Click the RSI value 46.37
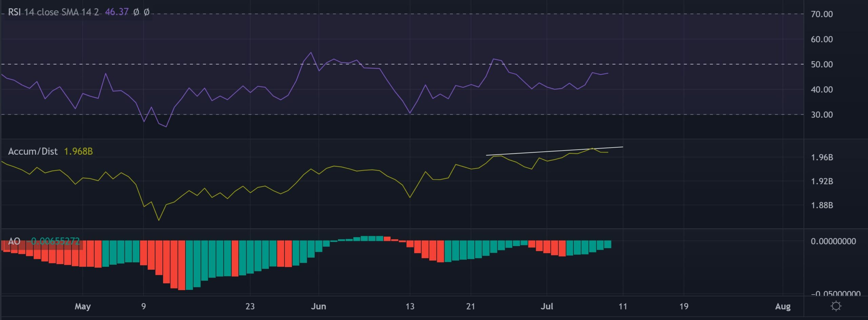 tap(117, 12)
